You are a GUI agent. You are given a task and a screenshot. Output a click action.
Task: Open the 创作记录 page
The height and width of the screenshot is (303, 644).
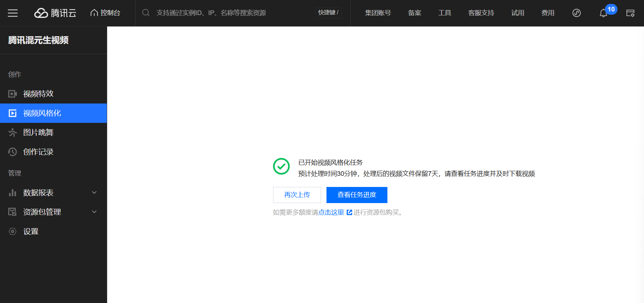coord(53,152)
